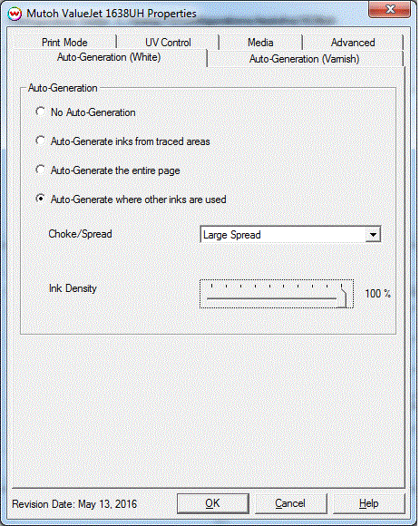This screenshot has width=420, height=526.
Task: Select Auto-Generate where other inks are used
Action: [x=41, y=199]
